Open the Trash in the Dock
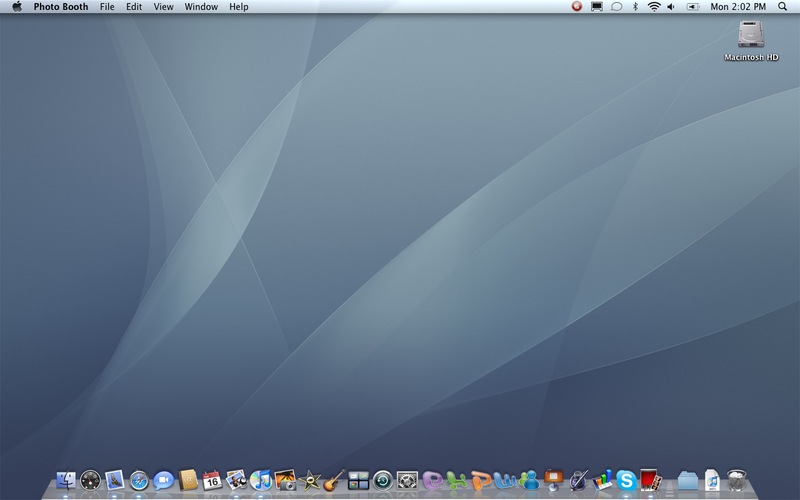Viewport: 800px width, 500px height. (736, 480)
